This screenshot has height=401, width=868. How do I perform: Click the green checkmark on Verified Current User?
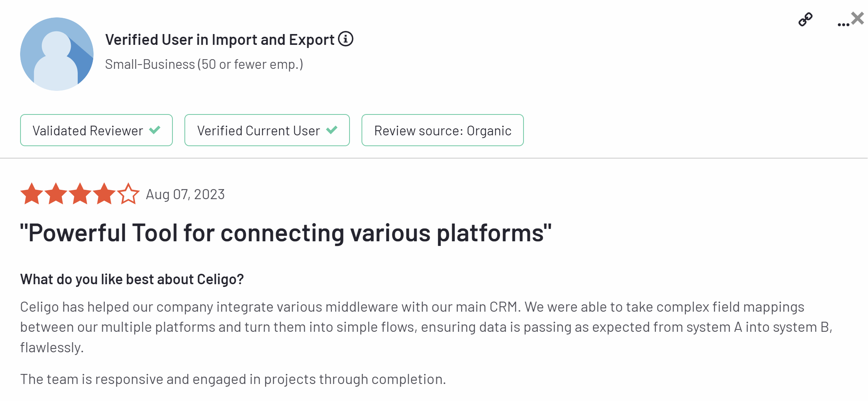pyautogui.click(x=332, y=130)
